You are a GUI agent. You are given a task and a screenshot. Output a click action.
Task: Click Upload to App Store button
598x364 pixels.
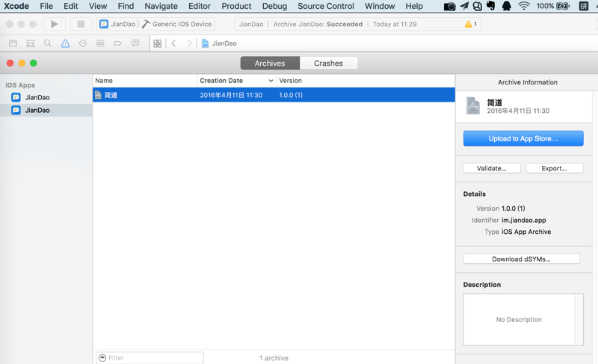click(x=523, y=138)
